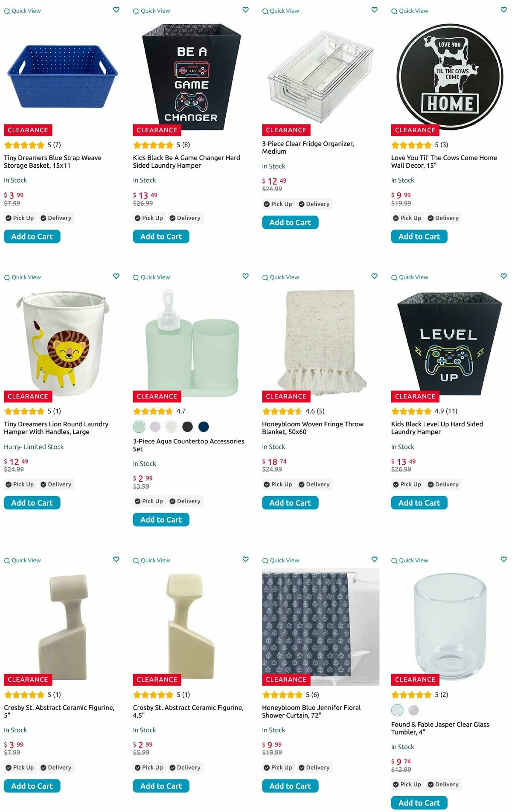Click heart icon for Lion Round Laundry Hamper

(116, 276)
